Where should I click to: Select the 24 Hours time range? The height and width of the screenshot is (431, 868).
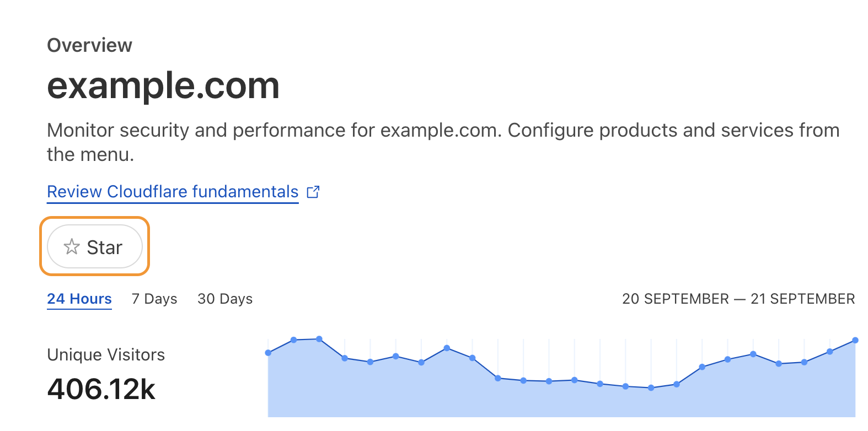pos(79,299)
